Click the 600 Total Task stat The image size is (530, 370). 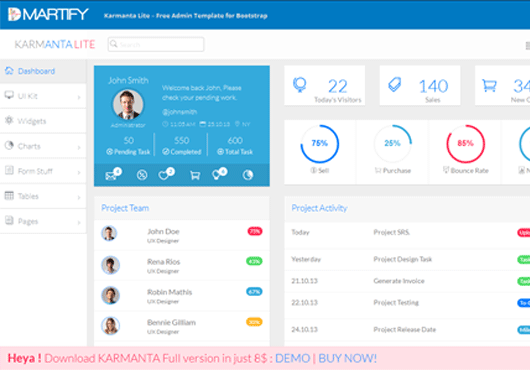pyautogui.click(x=235, y=145)
